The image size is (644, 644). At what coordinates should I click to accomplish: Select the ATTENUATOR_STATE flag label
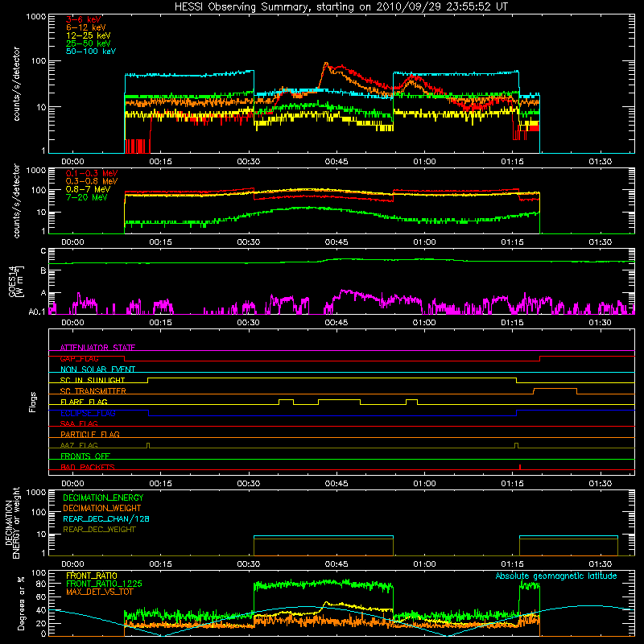(97, 348)
